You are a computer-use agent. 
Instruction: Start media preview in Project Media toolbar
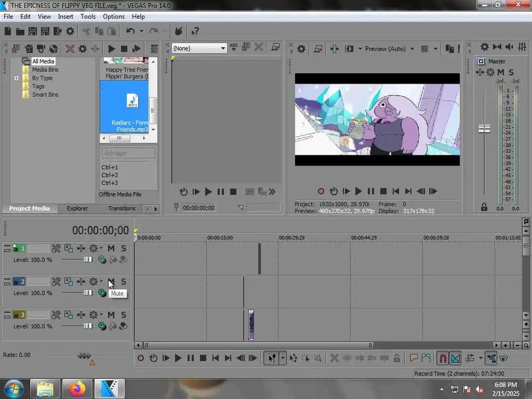111,49
